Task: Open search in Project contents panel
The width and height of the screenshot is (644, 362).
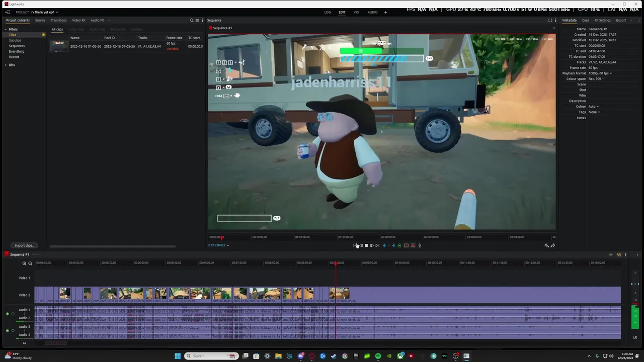Action: 192,20
